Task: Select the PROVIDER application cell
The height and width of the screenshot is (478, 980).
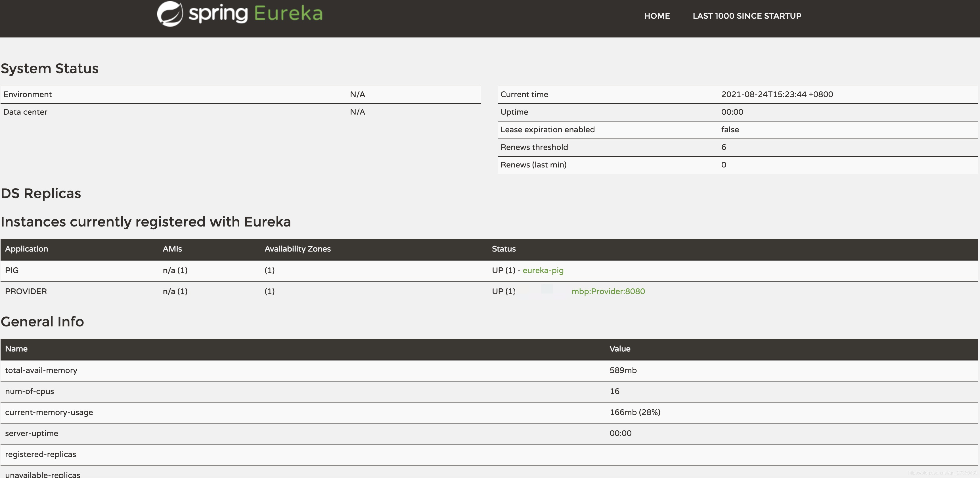Action: 26,291
